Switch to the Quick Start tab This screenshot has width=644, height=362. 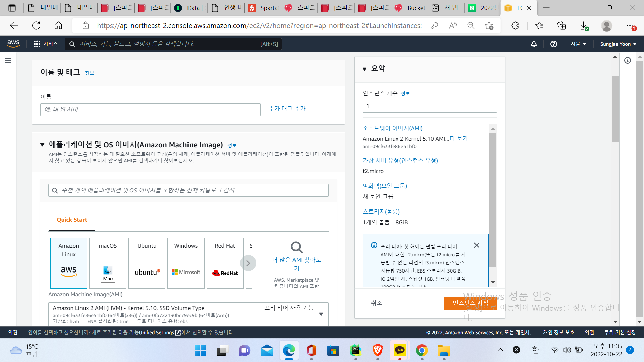click(72, 220)
